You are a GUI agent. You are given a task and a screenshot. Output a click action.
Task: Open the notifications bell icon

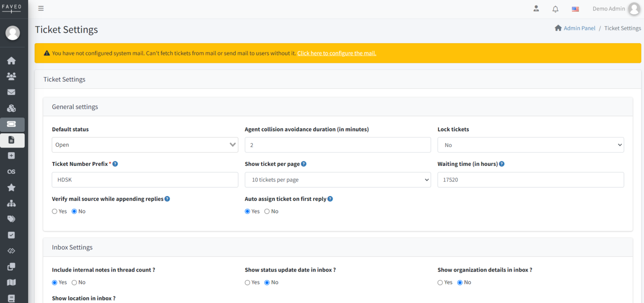(x=555, y=9)
